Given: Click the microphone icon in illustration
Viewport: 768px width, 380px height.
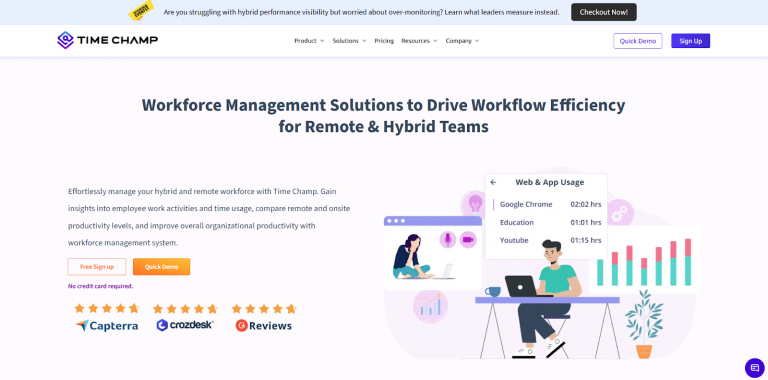Looking at the screenshot, I should [x=447, y=239].
